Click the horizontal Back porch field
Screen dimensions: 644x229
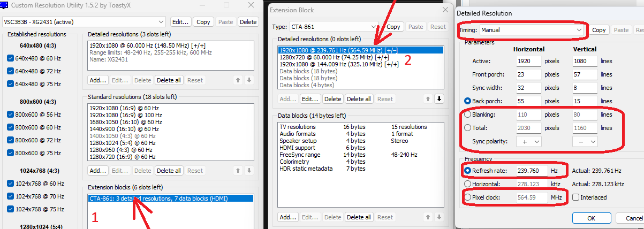point(529,101)
